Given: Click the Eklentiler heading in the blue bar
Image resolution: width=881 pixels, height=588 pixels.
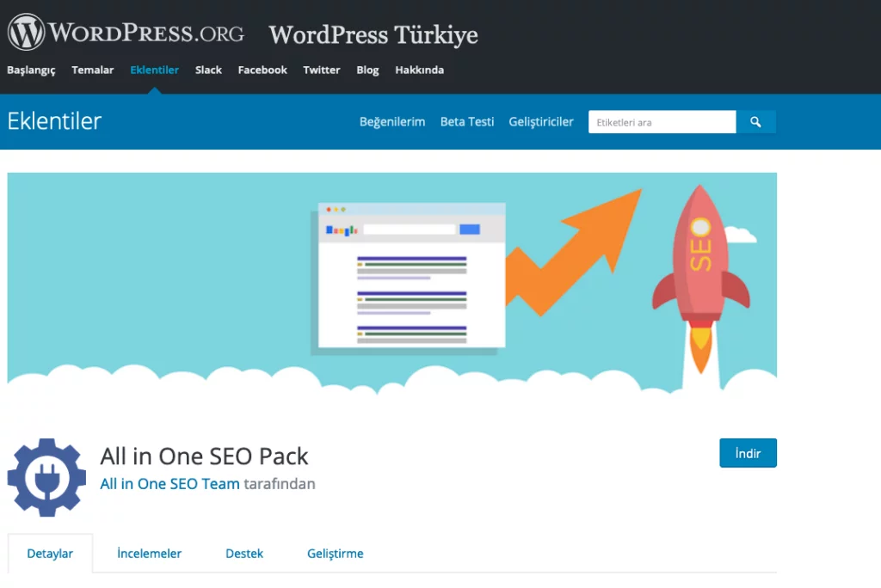Looking at the screenshot, I should pyautogui.click(x=54, y=121).
